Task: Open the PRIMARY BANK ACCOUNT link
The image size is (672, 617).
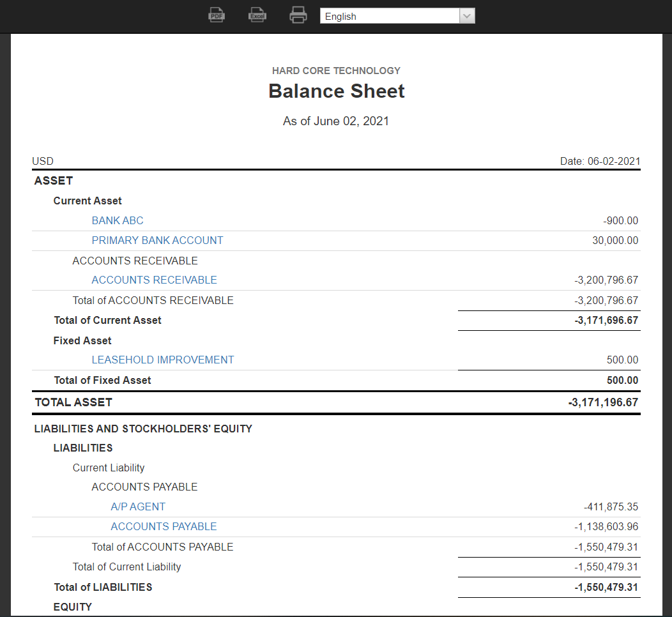Action: pos(157,240)
